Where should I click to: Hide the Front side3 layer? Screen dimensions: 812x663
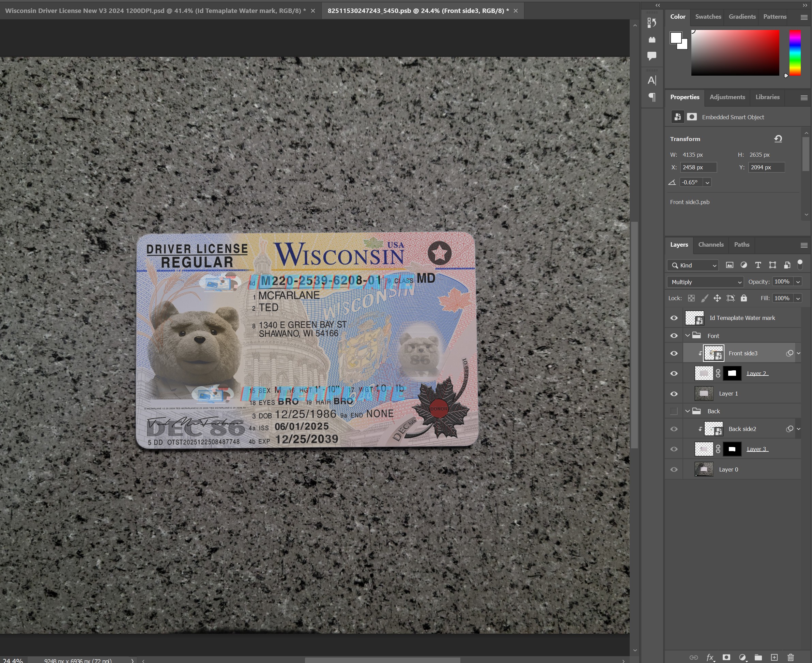pyautogui.click(x=674, y=353)
